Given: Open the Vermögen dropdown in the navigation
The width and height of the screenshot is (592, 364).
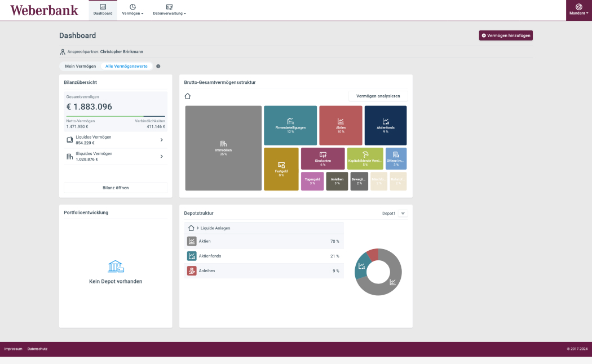Looking at the screenshot, I should tap(133, 10).
